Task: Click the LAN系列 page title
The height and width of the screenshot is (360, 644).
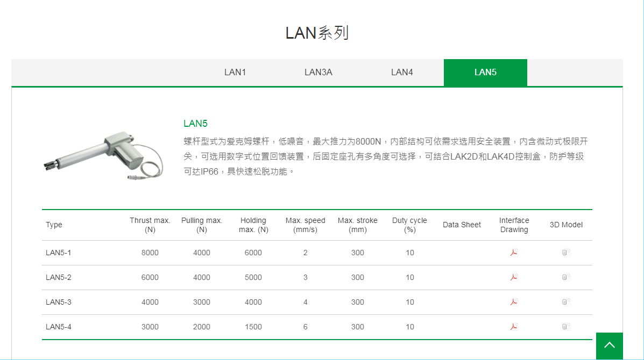Action: coord(318,33)
